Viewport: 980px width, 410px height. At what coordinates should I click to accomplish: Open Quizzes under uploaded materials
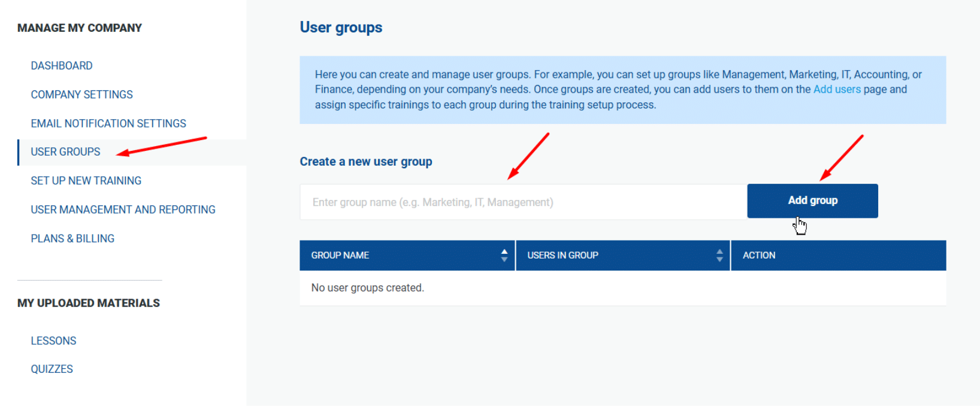(52, 369)
